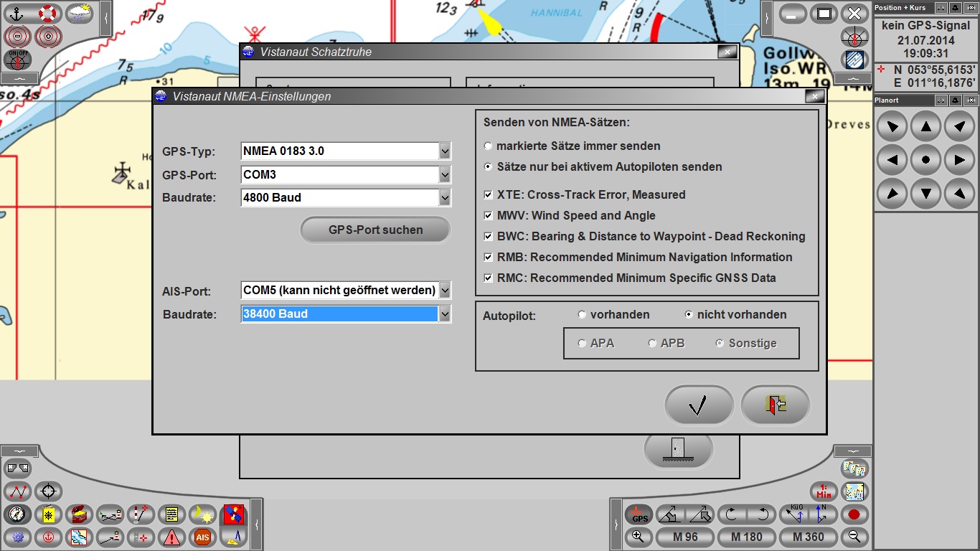This screenshot has height=551, width=980.
Task: Uncheck MWV Wind Speed and Angle checkbox
Action: point(489,215)
